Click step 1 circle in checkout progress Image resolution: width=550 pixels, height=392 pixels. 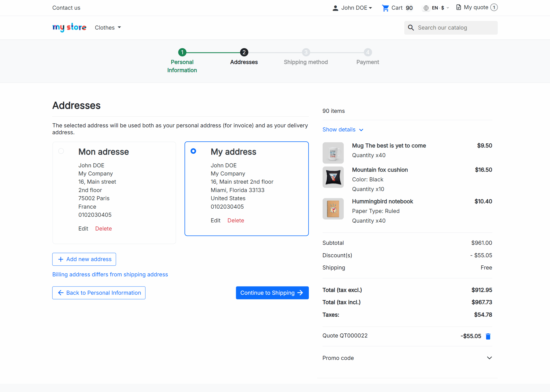click(182, 52)
